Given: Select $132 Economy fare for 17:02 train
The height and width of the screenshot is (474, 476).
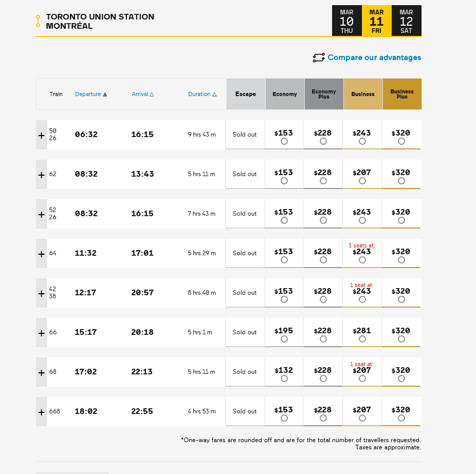Looking at the screenshot, I should [284, 378].
